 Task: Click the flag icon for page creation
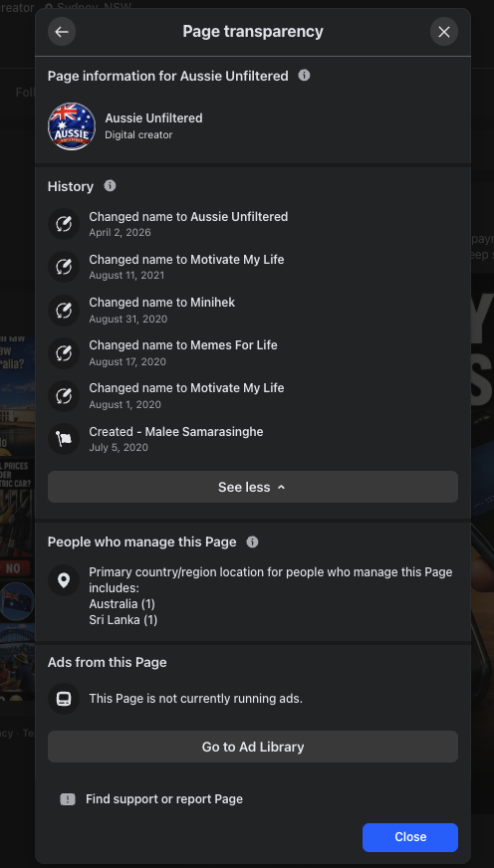pos(64,439)
